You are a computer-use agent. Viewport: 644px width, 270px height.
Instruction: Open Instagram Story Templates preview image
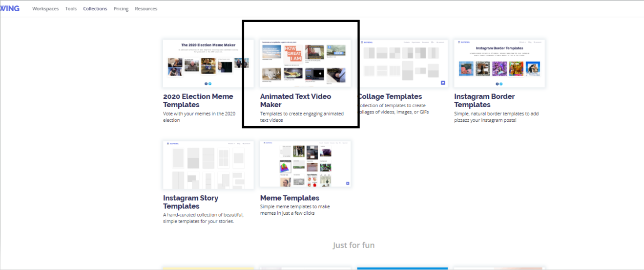click(x=208, y=165)
